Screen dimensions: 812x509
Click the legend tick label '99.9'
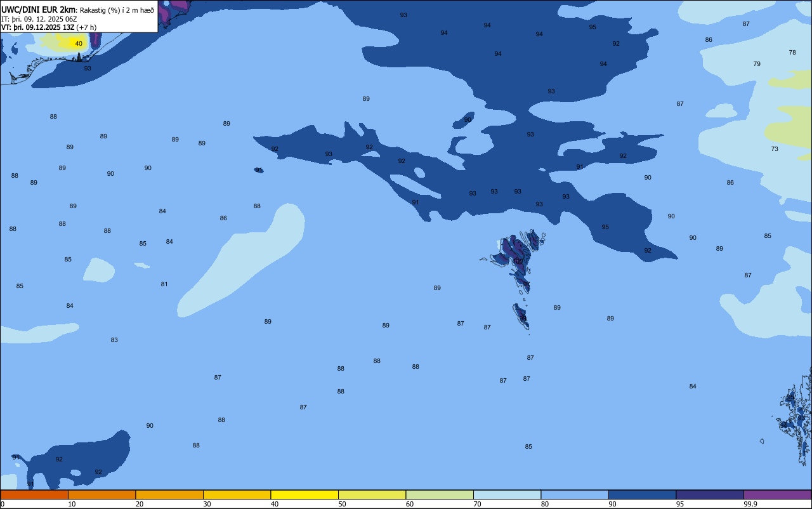pos(750,504)
